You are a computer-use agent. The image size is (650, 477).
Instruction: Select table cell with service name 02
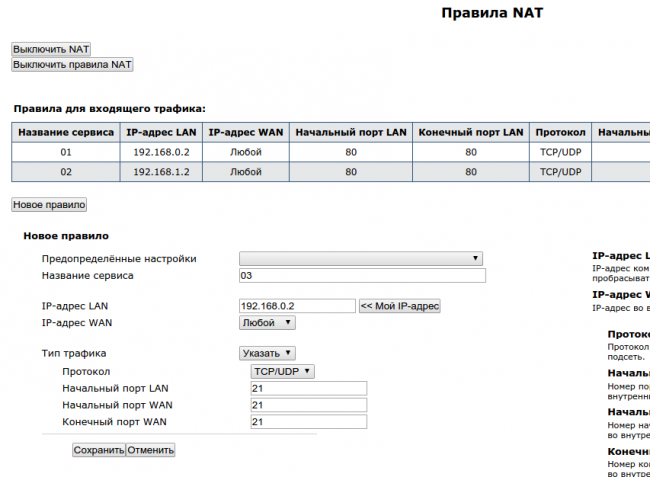click(66, 172)
